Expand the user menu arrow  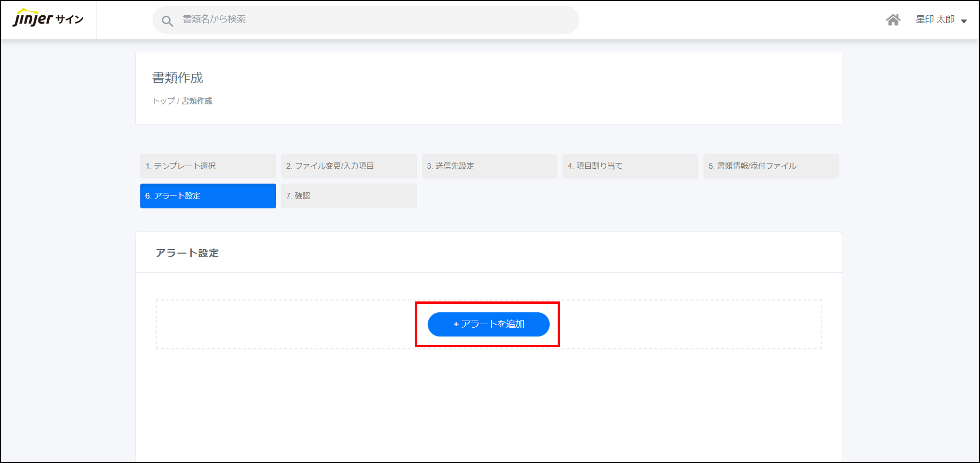(x=964, y=21)
